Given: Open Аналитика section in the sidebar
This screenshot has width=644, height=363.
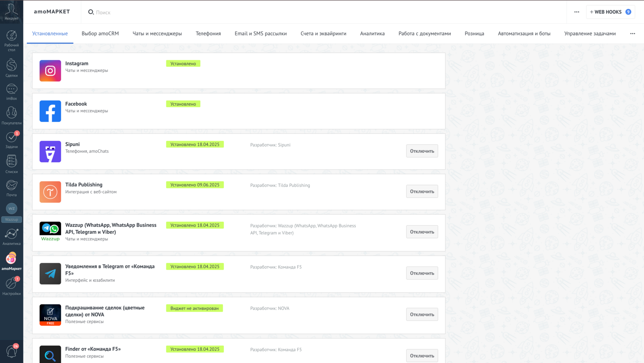Looking at the screenshot, I should [x=11, y=237].
